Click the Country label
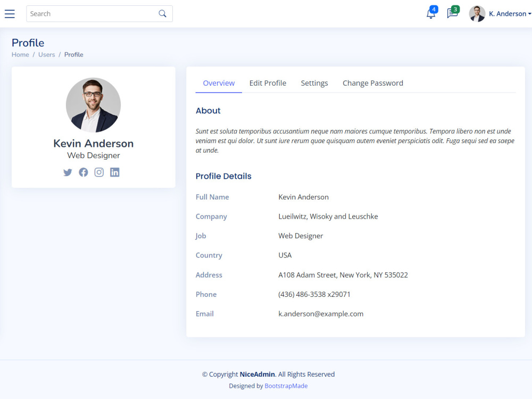The width and height of the screenshot is (532, 399). click(x=209, y=255)
